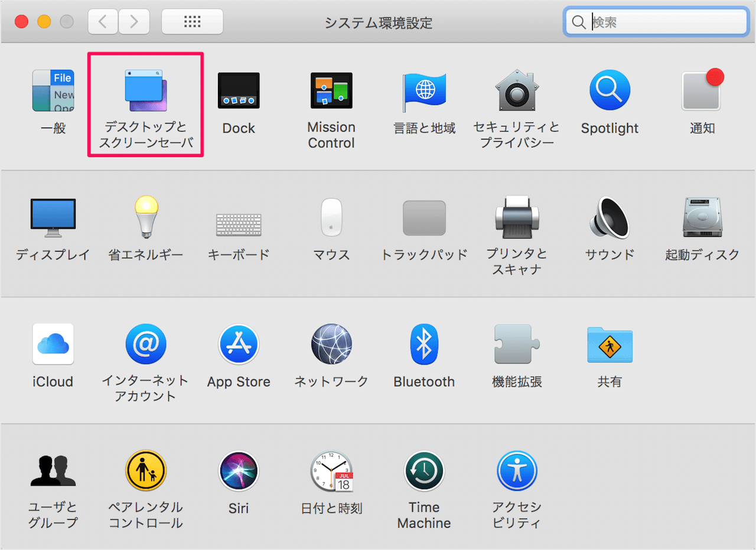The image size is (756, 550).
Task: Click the show-all grid button
Action: (x=193, y=22)
